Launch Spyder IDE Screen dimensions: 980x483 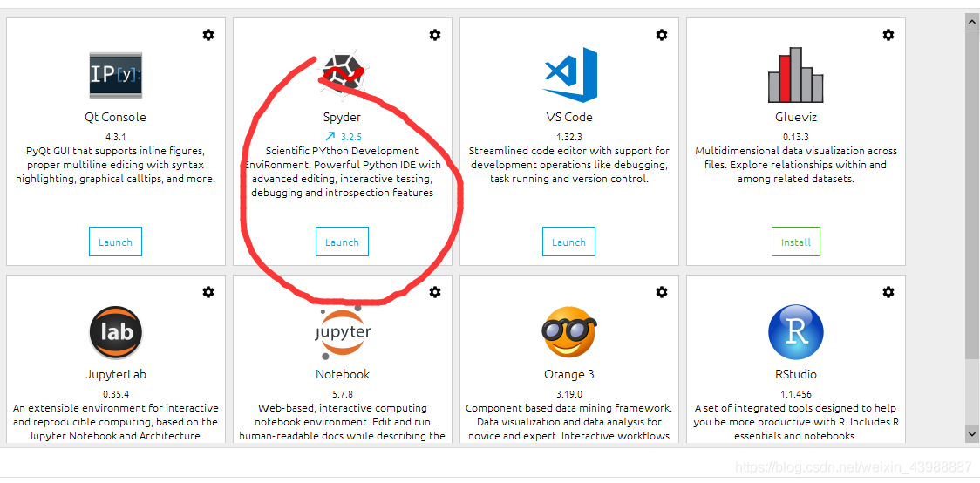pos(342,241)
